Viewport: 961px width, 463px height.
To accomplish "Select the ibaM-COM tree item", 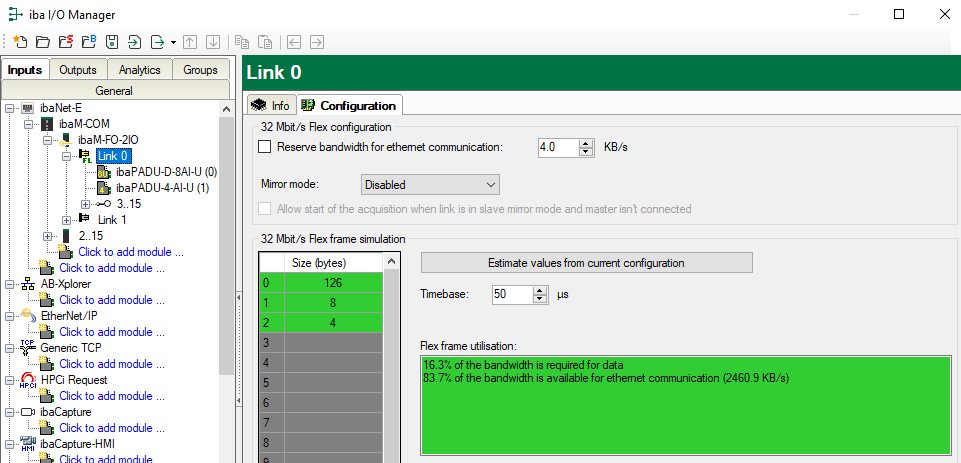I will (85, 124).
